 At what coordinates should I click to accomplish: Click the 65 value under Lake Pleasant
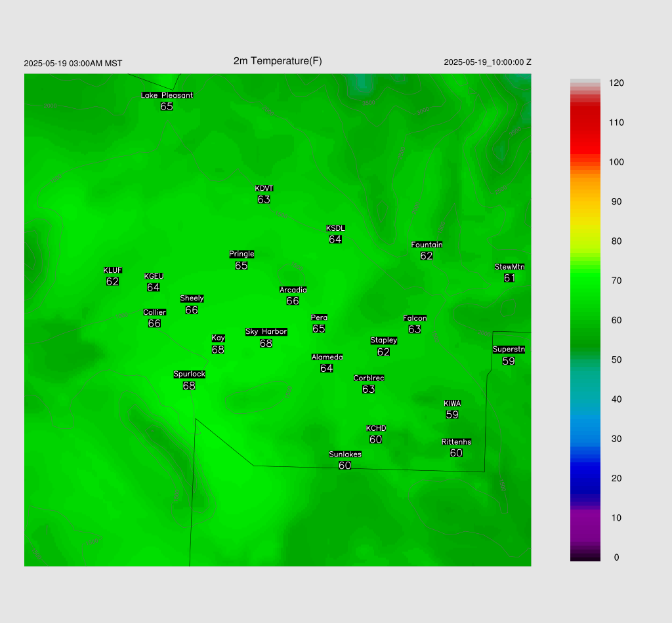tap(167, 106)
